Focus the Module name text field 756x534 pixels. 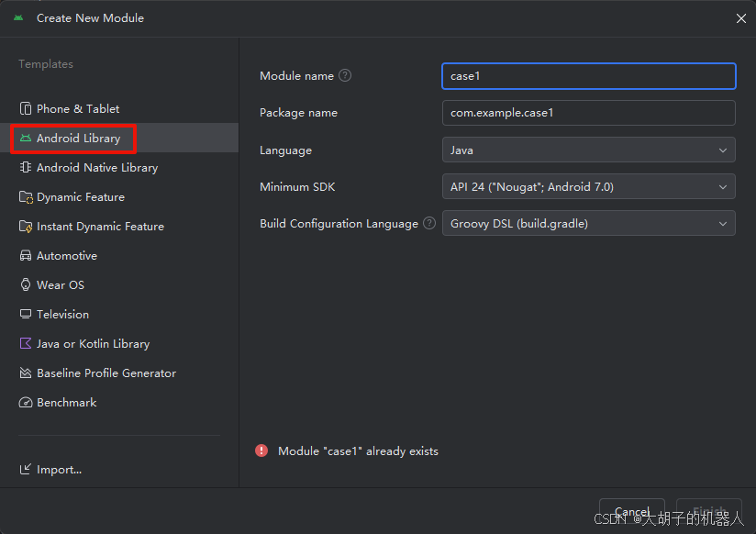point(588,76)
